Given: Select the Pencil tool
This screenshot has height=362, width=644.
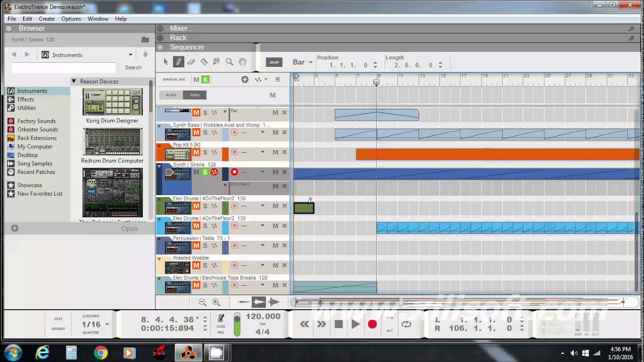Looking at the screenshot, I should point(179,62).
